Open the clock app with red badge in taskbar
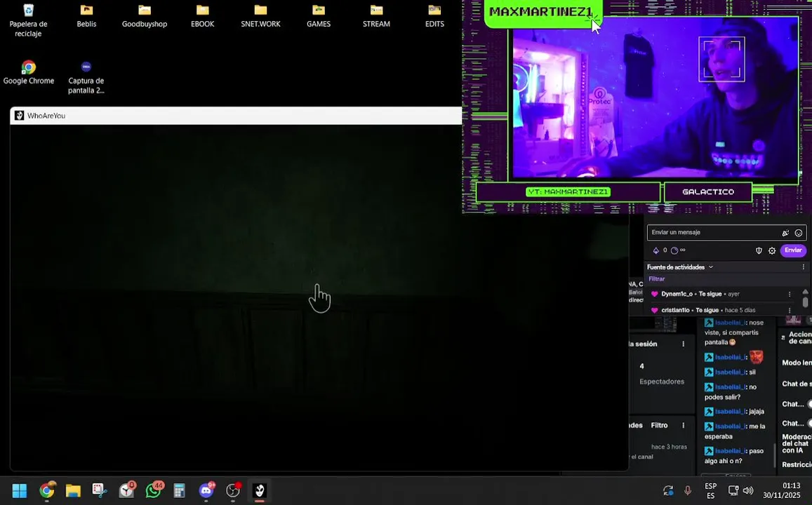The image size is (812, 505). click(x=126, y=490)
